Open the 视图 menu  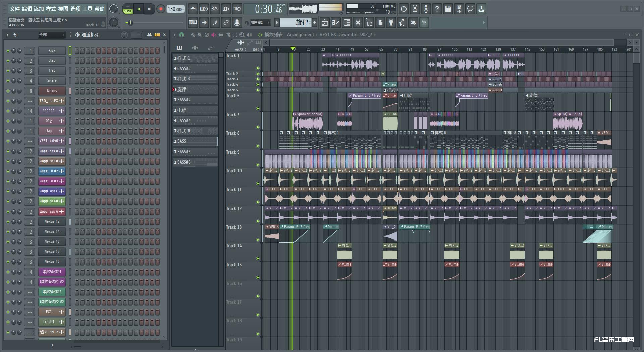click(63, 9)
